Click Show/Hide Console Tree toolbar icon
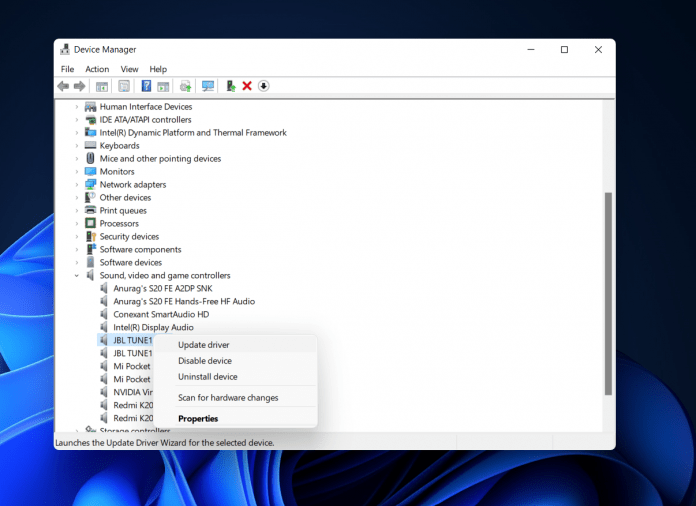The height and width of the screenshot is (506, 696). pos(102,86)
